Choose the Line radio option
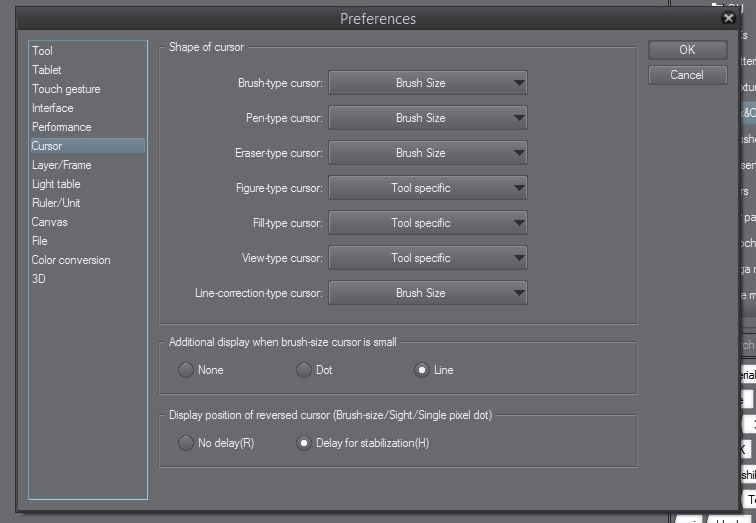Screen dimensions: 756x523 tap(422, 370)
